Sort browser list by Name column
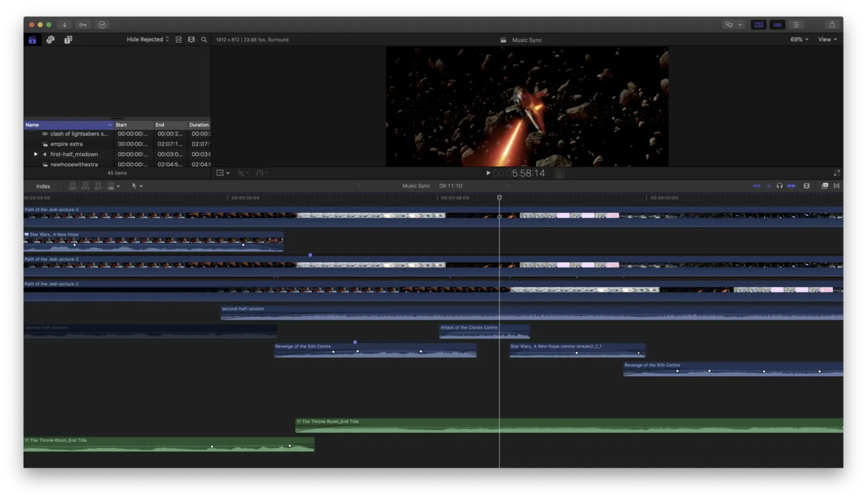868x499 pixels. pyautogui.click(x=68, y=125)
